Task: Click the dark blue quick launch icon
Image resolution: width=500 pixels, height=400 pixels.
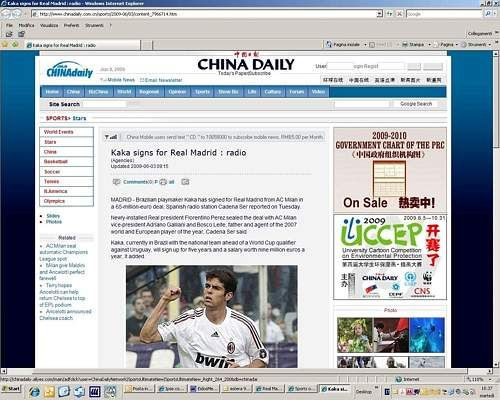Action: pyautogui.click(x=95, y=391)
